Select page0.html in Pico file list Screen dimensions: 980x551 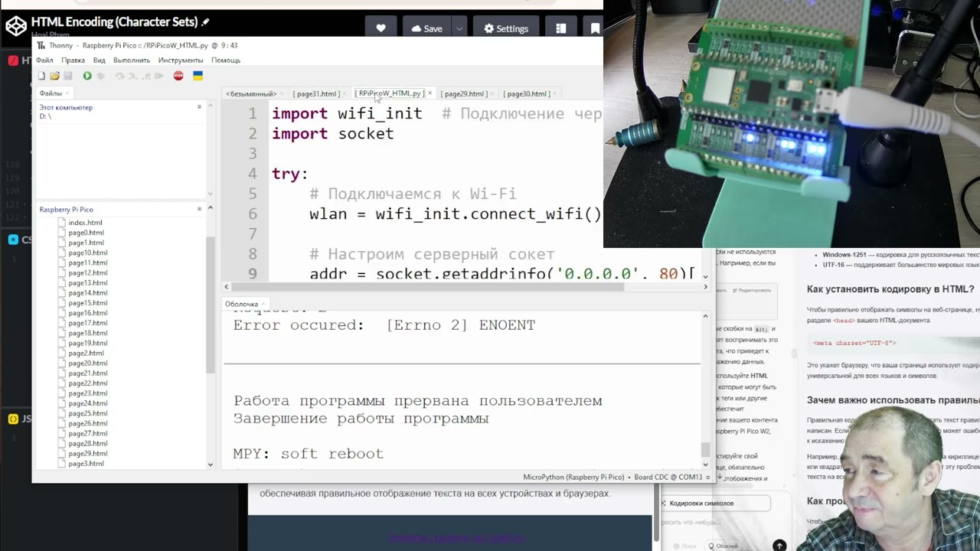pyautogui.click(x=86, y=233)
